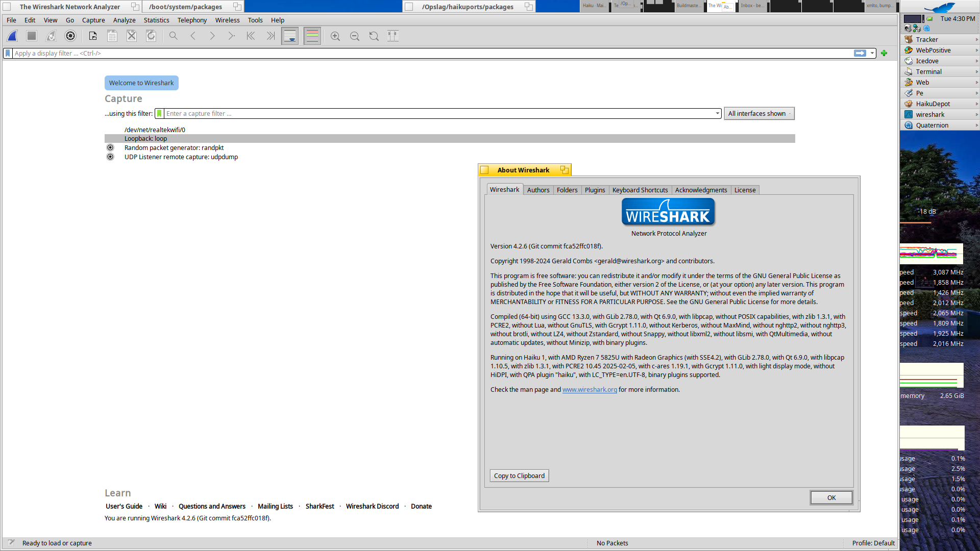Toggle packet colorization rules

[x=312, y=36]
